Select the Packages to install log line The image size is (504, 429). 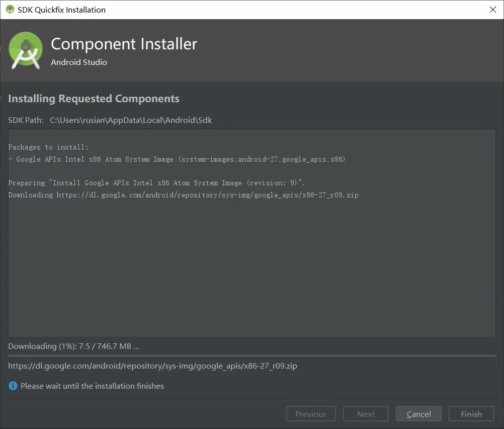coord(48,147)
